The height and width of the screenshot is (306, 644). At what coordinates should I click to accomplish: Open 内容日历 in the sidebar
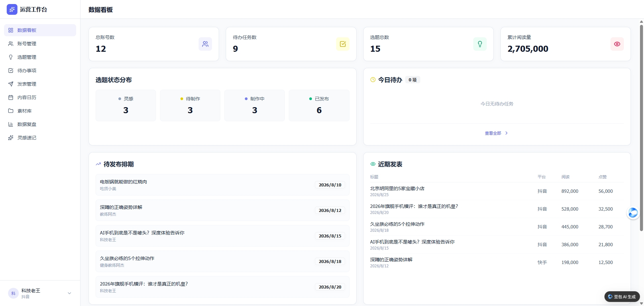pyautogui.click(x=40, y=97)
